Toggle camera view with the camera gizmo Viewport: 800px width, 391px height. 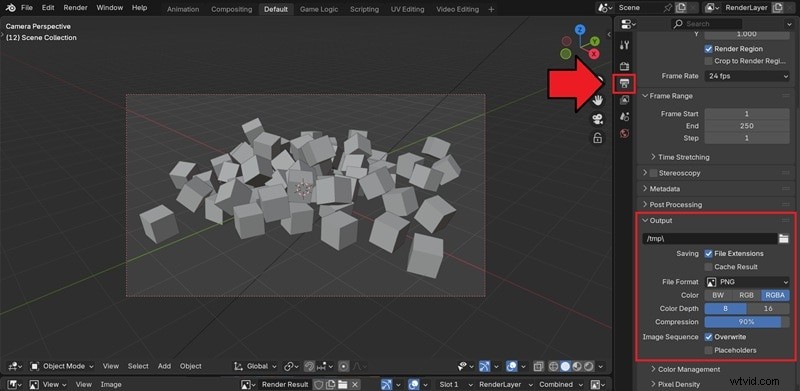(x=597, y=119)
